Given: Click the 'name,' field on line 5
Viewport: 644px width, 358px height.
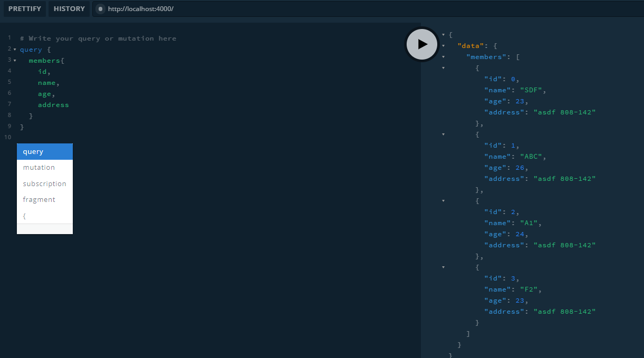Looking at the screenshot, I should (x=49, y=83).
